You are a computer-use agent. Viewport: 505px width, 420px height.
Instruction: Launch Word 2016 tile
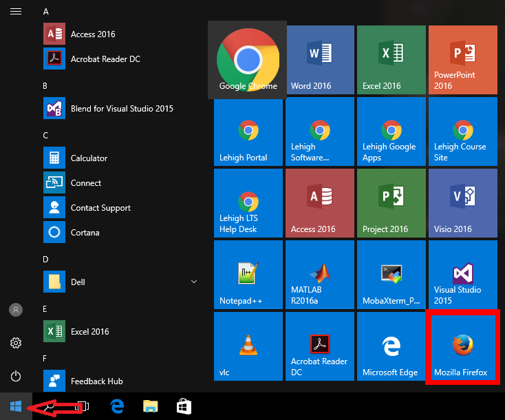[x=321, y=60]
